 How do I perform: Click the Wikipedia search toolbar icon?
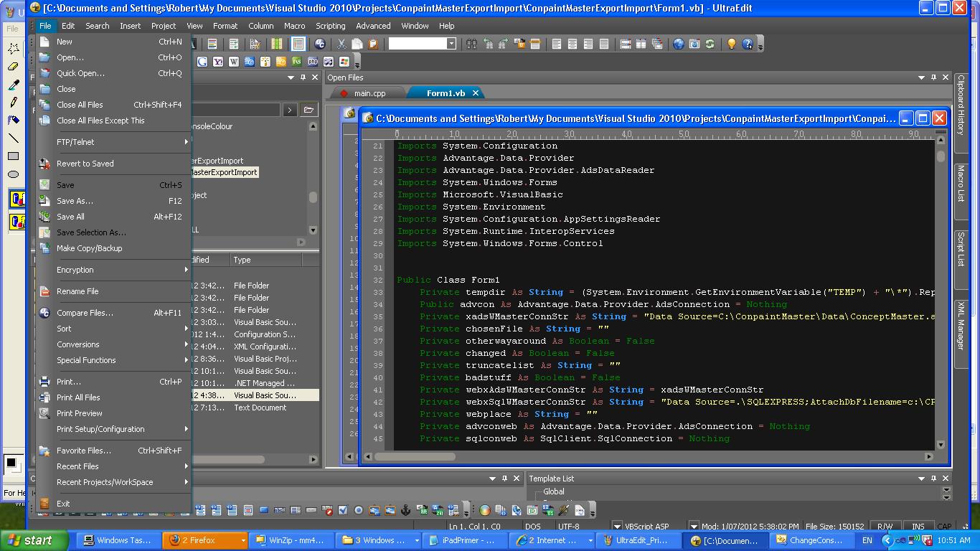pyautogui.click(x=234, y=62)
